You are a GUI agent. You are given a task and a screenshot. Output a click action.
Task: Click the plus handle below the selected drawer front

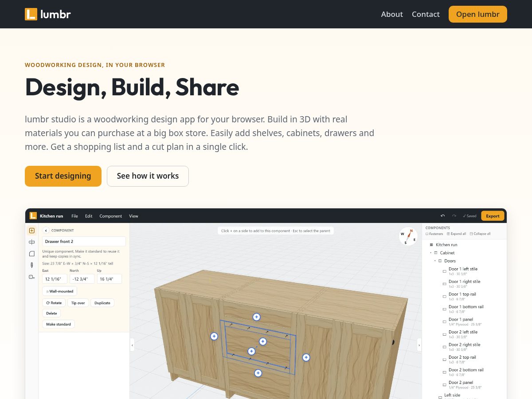click(x=258, y=373)
